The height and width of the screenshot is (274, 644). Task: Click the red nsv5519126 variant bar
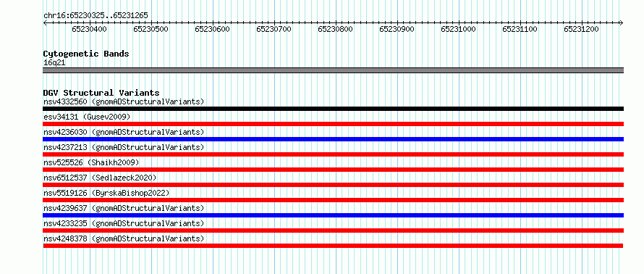(333, 200)
